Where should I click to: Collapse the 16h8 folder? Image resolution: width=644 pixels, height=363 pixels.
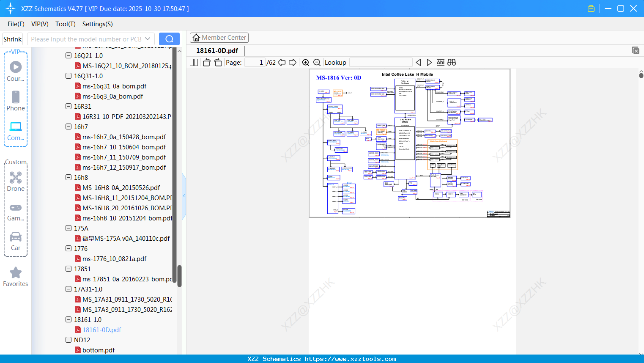(69, 177)
